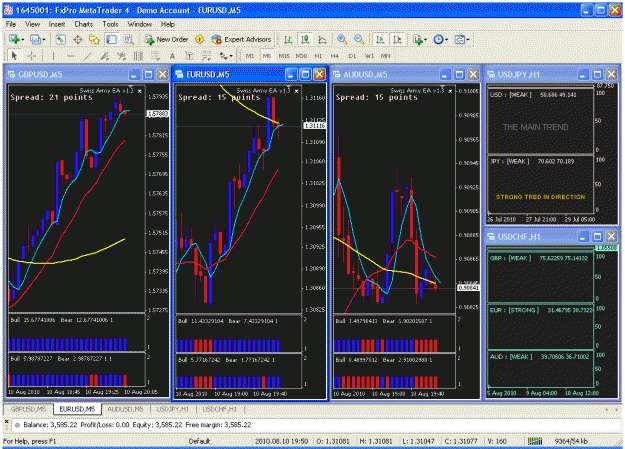Switch chart to Bar Chart mode
625x449 pixels.
coord(288,39)
